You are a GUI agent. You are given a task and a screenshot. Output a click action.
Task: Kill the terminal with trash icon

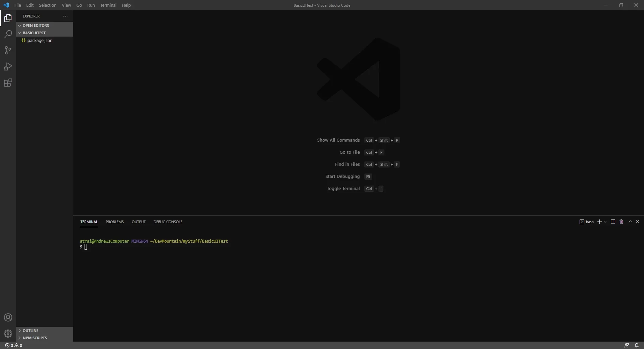pyautogui.click(x=621, y=222)
